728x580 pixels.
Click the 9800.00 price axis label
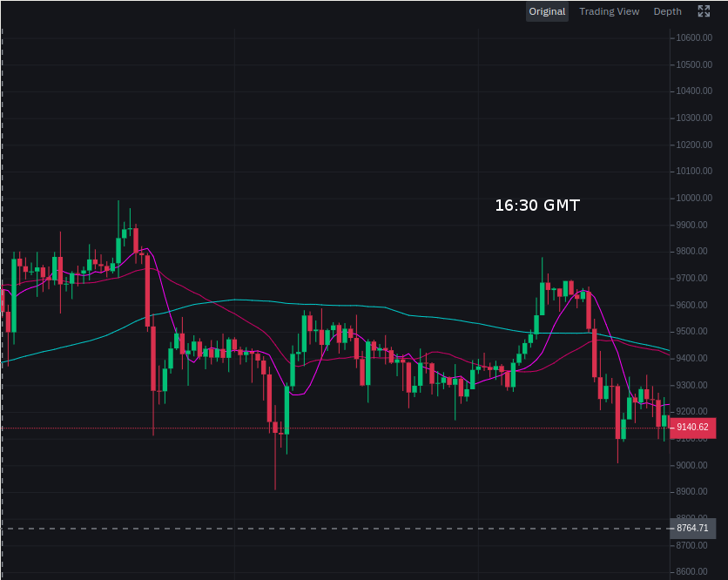click(x=691, y=251)
